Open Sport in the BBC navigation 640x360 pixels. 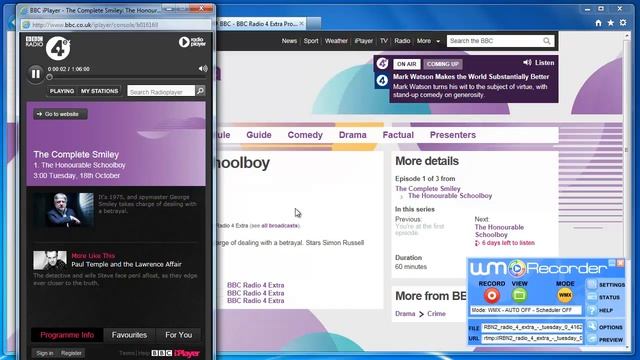click(x=311, y=41)
